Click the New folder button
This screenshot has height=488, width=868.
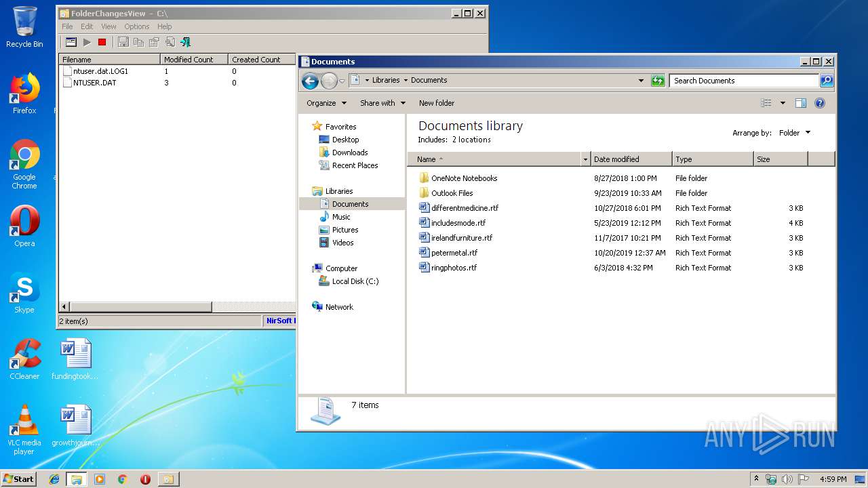(437, 103)
